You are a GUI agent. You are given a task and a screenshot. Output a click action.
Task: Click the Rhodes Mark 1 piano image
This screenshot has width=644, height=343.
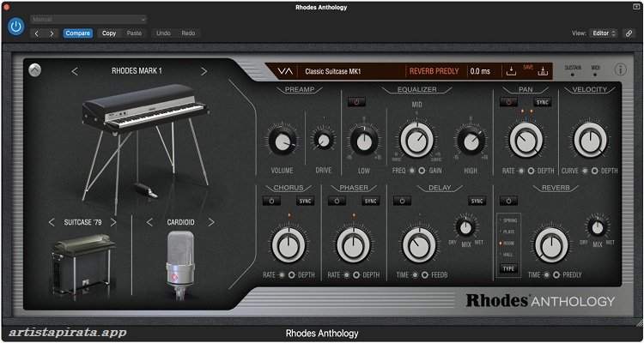tap(146, 140)
